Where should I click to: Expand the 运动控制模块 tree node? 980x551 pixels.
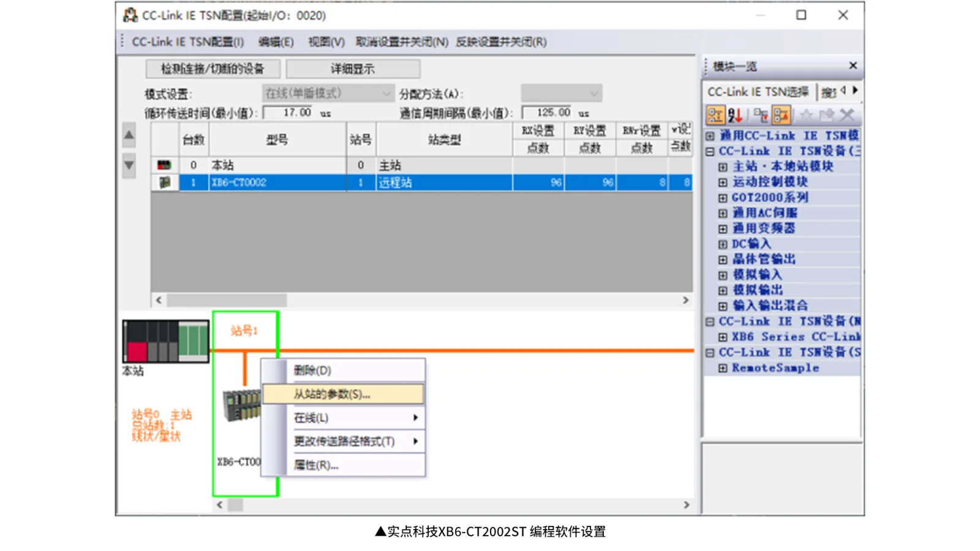723,182
